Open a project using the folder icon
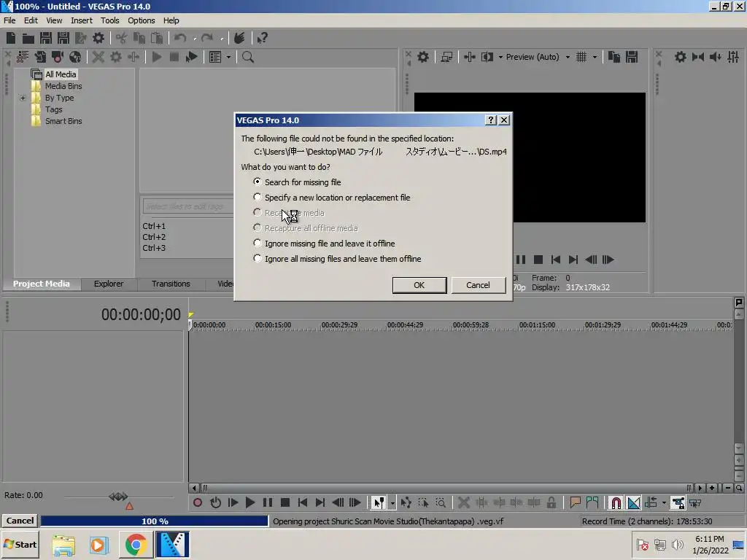This screenshot has width=747, height=560. (x=28, y=38)
